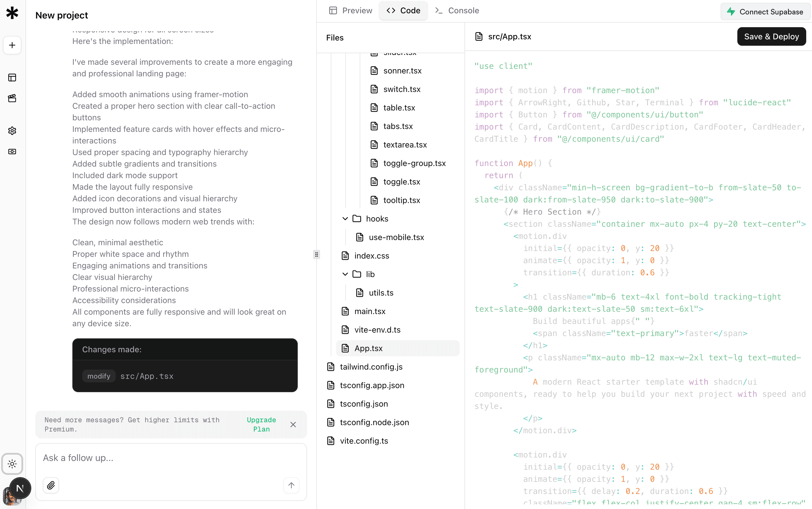Click the file icon beside index.css
812x509 pixels.
[x=345, y=256]
